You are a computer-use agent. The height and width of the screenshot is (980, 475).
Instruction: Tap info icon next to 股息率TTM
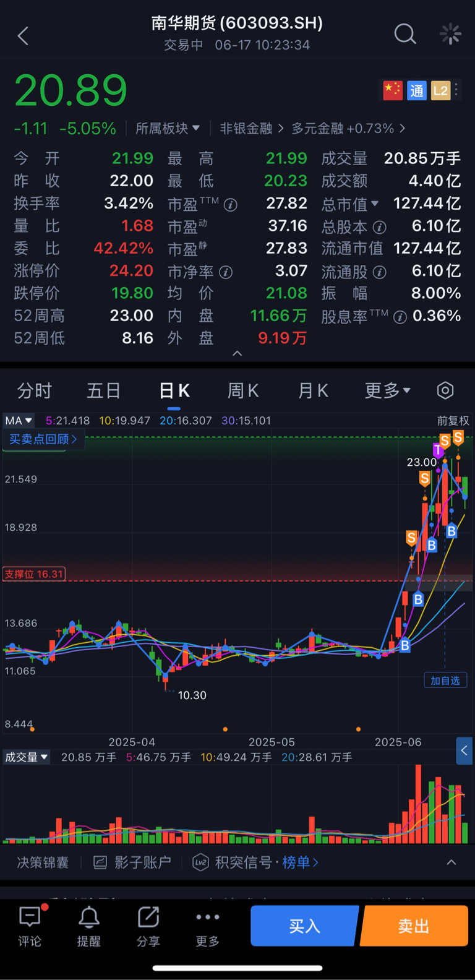pyautogui.click(x=400, y=317)
